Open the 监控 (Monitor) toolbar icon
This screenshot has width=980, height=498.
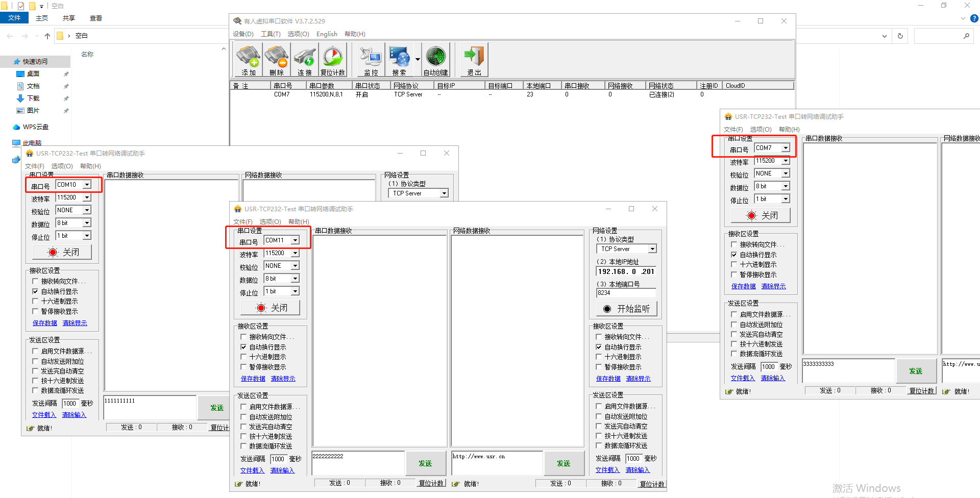371,60
